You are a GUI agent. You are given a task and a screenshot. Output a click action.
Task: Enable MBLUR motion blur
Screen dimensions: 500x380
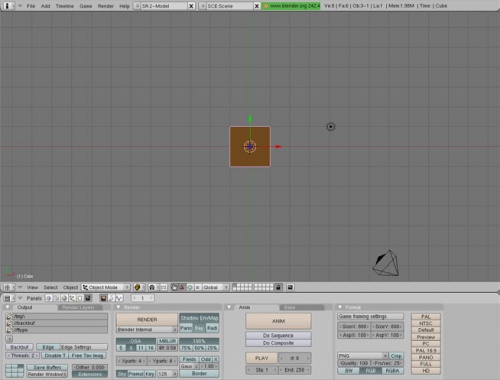167,341
